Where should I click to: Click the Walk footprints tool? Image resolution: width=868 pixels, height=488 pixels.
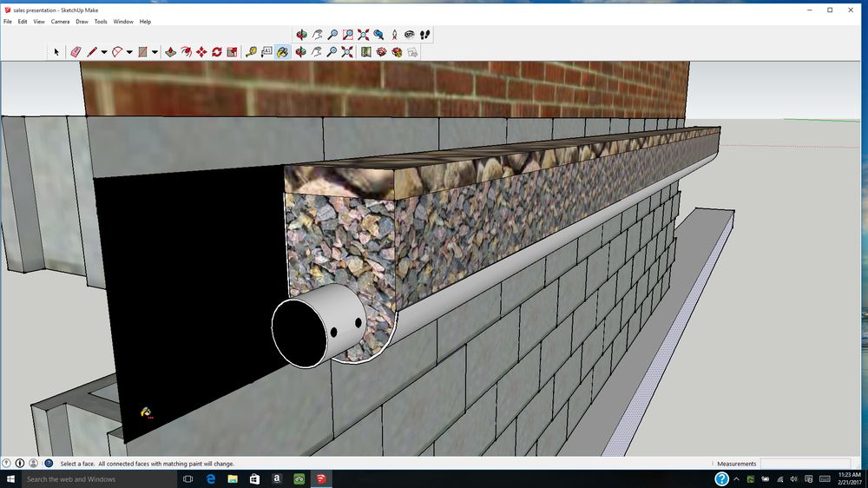(424, 35)
